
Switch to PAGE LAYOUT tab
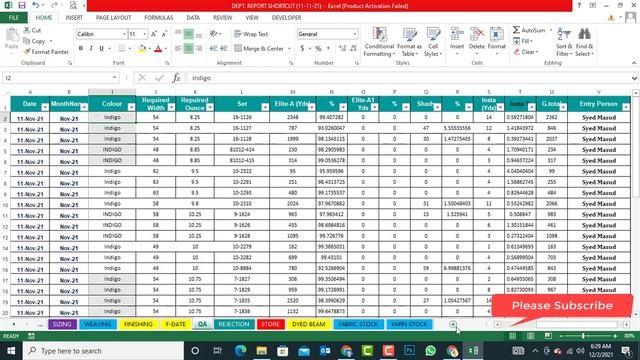[x=113, y=18]
